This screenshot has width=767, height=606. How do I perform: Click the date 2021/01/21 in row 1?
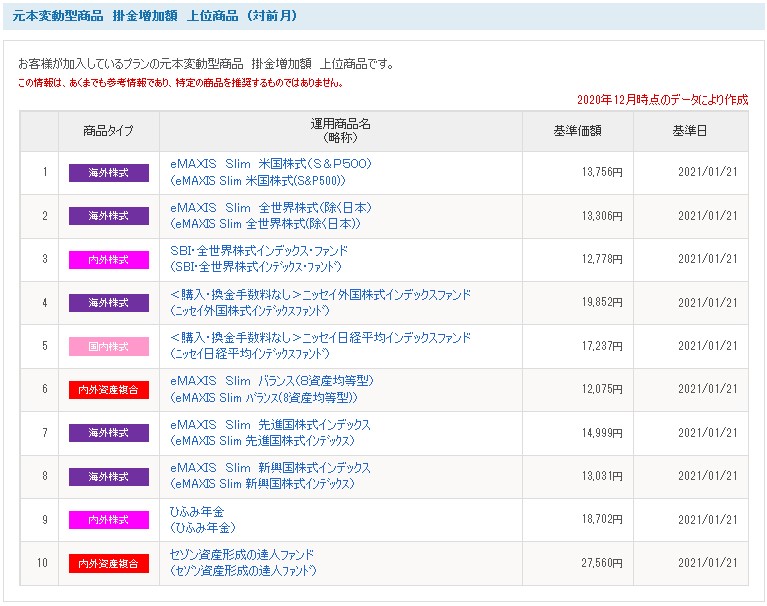click(x=707, y=172)
